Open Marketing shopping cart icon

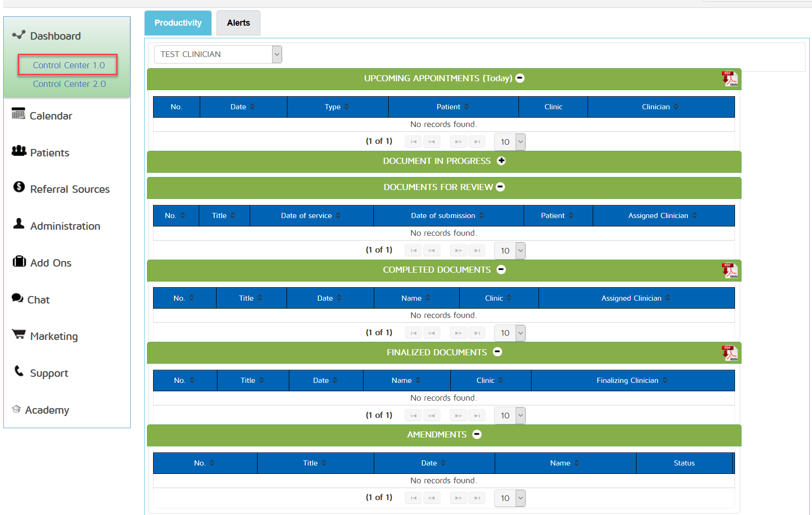coord(19,334)
